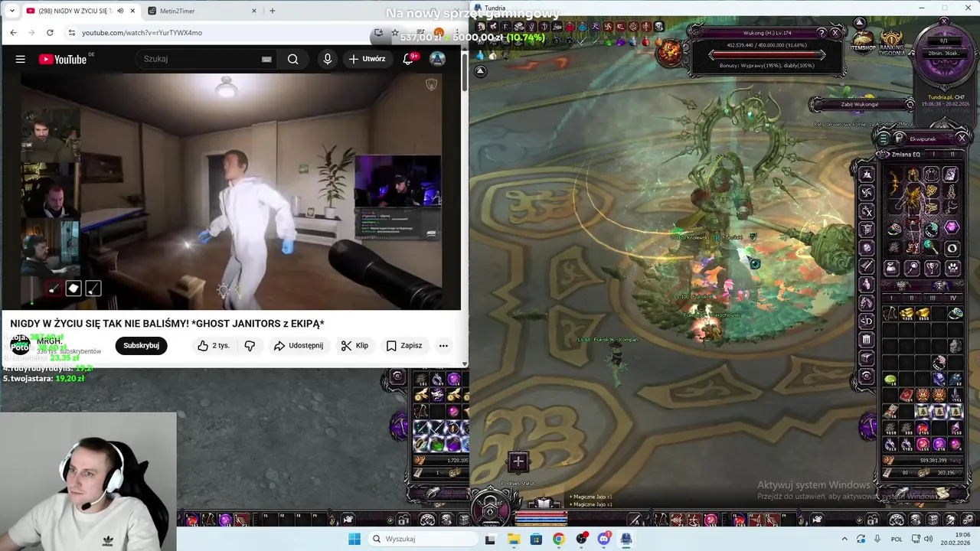
Task: Select the green leaf item in inventory
Action: pos(890,380)
